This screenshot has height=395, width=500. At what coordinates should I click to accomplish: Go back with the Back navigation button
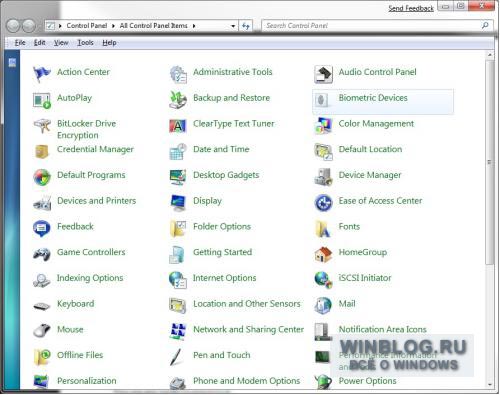(13, 26)
